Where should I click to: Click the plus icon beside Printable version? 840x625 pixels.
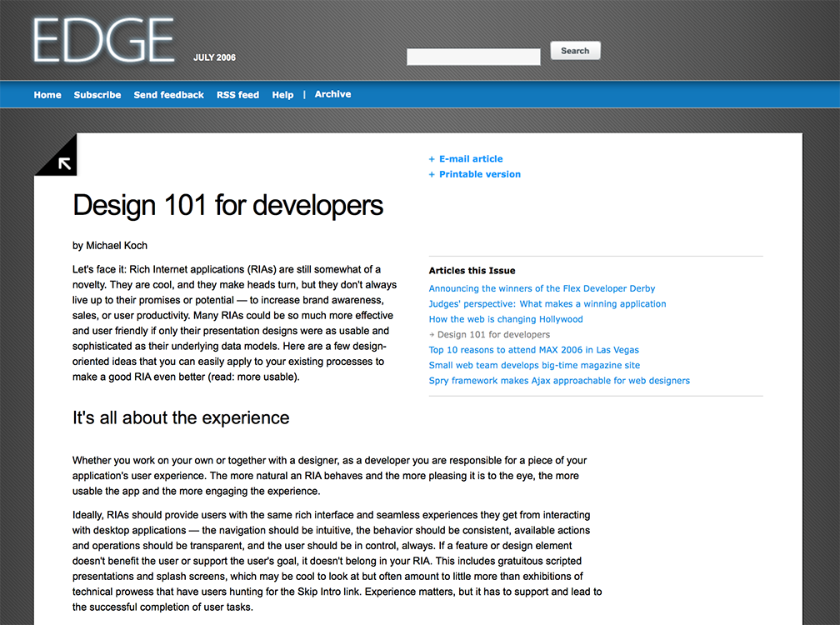coord(431,174)
